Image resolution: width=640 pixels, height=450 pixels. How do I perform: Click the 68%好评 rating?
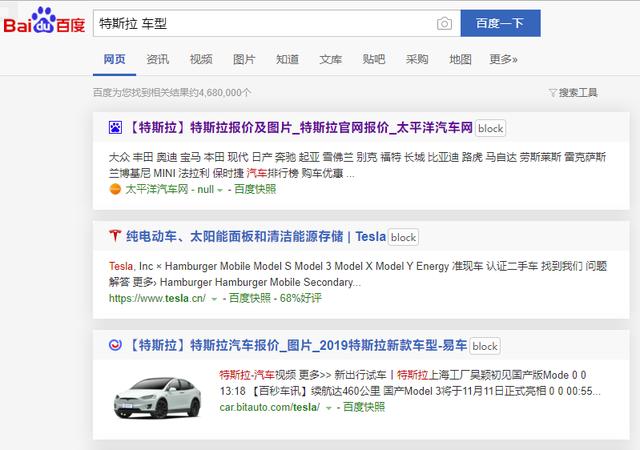pos(301,298)
